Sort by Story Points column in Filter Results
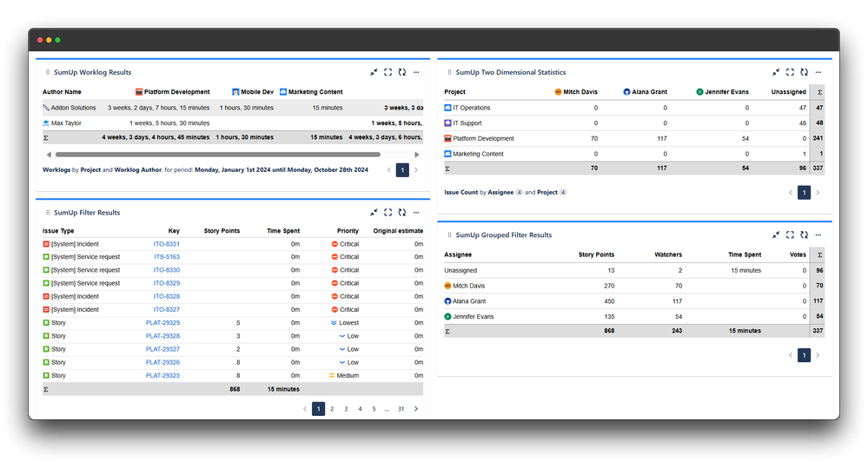 [x=222, y=231]
